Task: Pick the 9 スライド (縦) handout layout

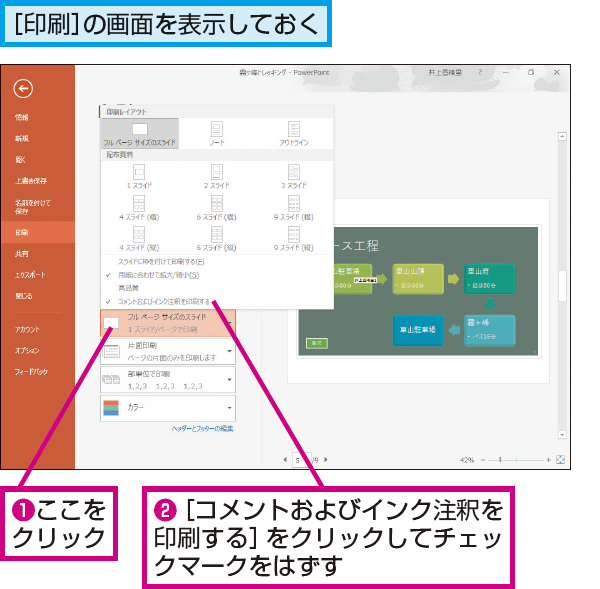Action: 293,239
